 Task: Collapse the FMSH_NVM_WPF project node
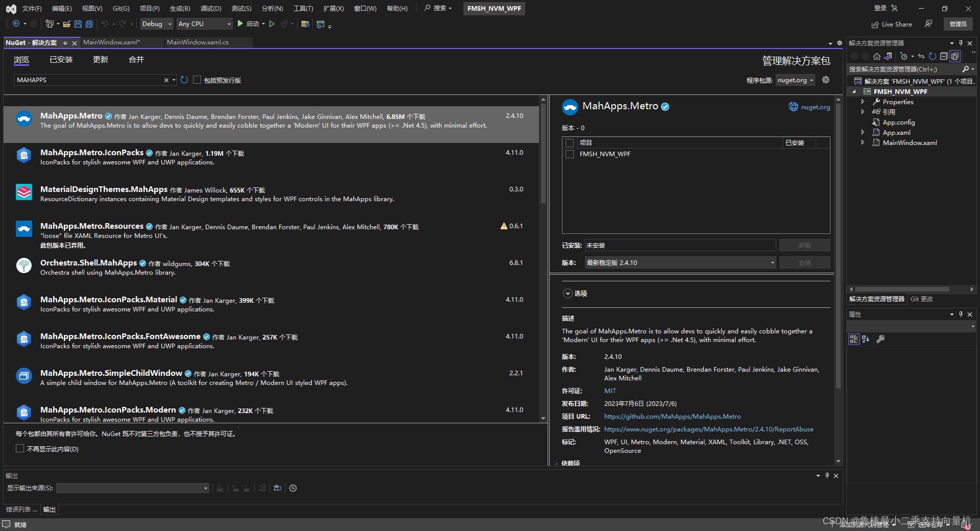(854, 92)
